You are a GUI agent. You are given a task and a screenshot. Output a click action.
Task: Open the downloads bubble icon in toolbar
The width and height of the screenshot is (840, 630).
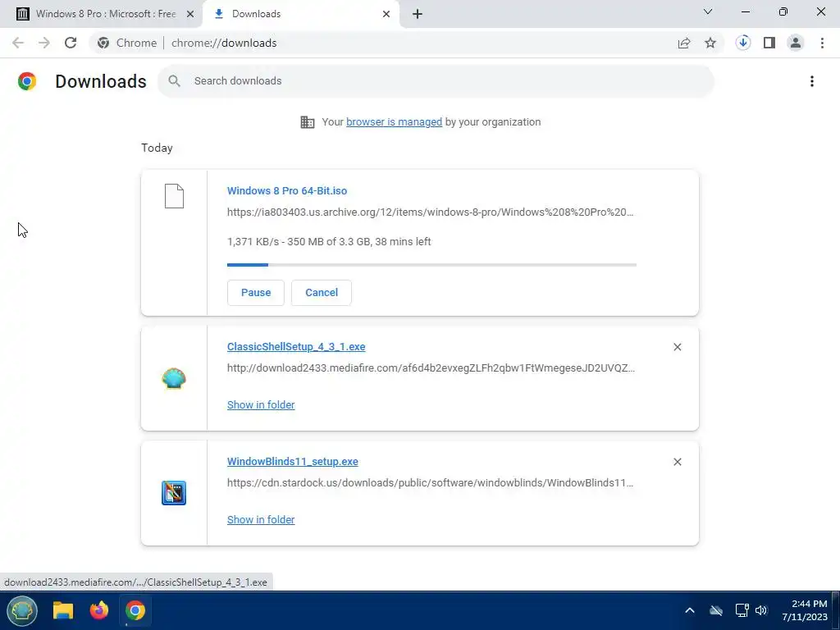[743, 43]
